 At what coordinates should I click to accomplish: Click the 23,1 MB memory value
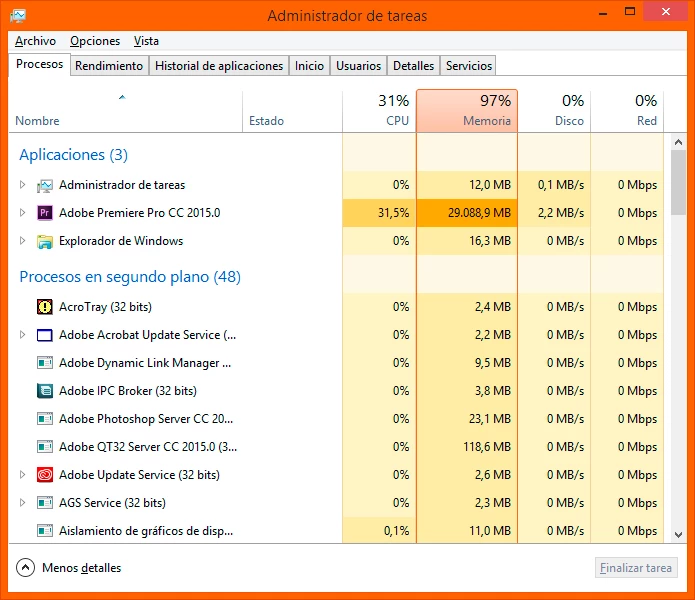(x=490, y=419)
